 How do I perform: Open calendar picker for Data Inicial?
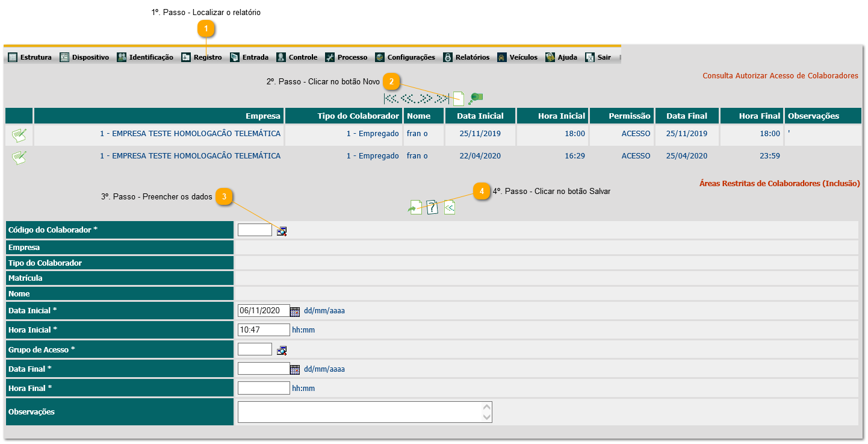[x=295, y=311]
